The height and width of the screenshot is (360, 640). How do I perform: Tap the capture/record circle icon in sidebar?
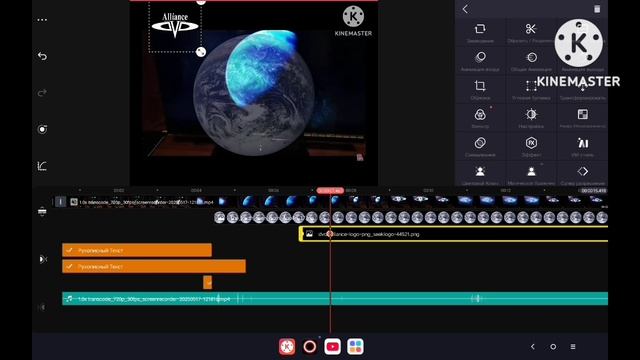pyautogui.click(x=42, y=129)
